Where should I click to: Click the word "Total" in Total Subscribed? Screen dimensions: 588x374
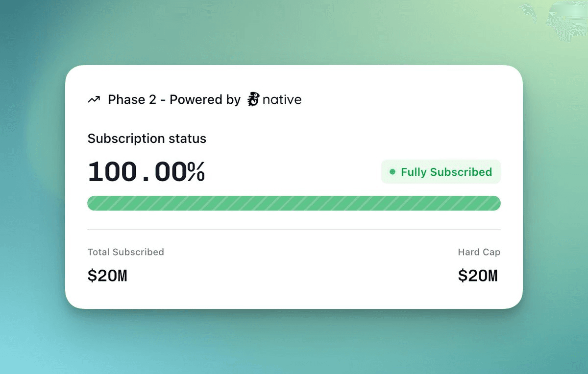click(98, 252)
